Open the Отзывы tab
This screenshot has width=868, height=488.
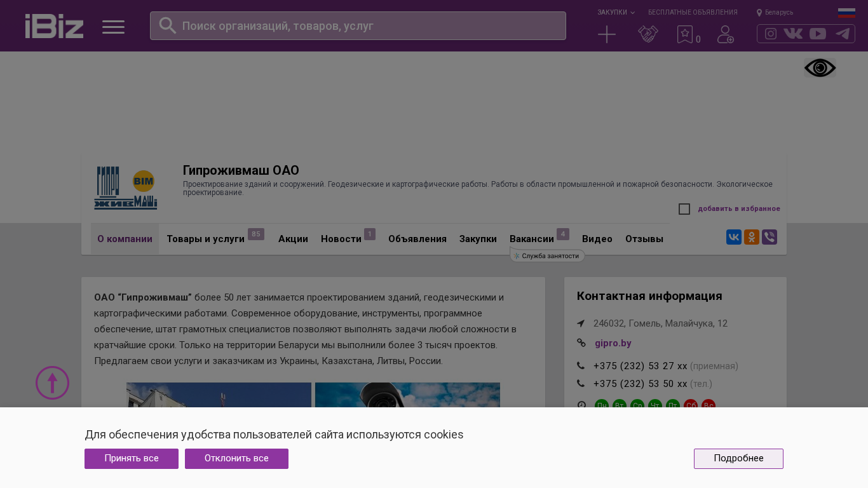(644, 239)
